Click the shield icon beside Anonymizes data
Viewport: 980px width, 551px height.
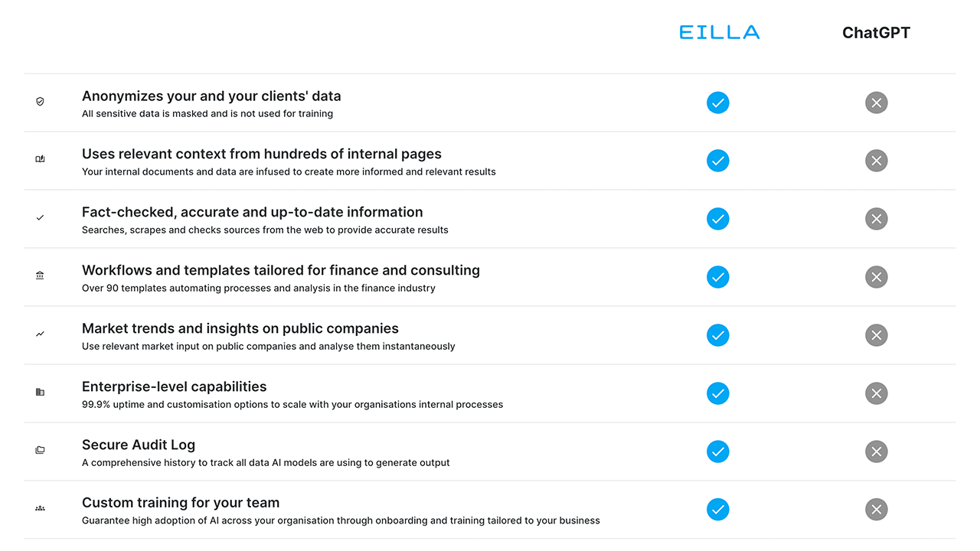40,101
